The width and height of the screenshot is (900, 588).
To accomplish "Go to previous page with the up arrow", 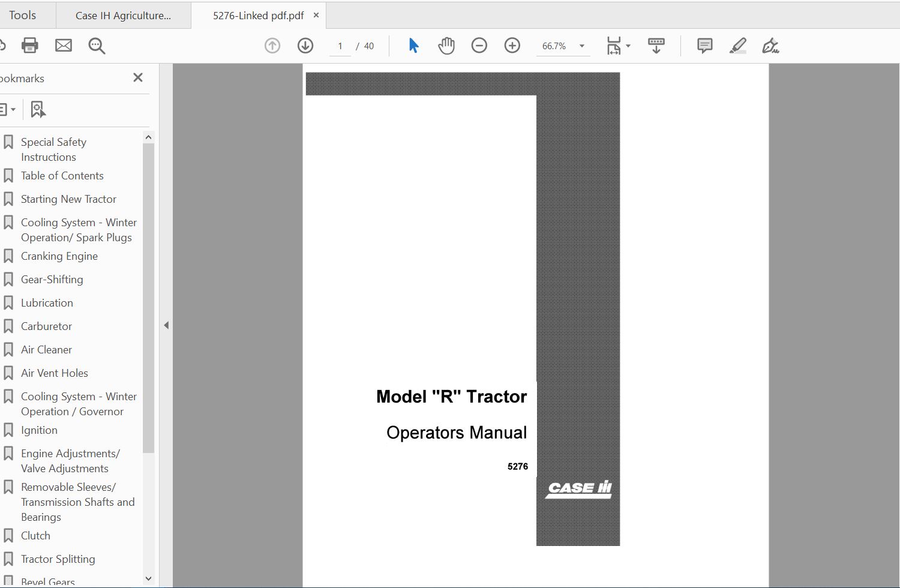I will point(272,46).
